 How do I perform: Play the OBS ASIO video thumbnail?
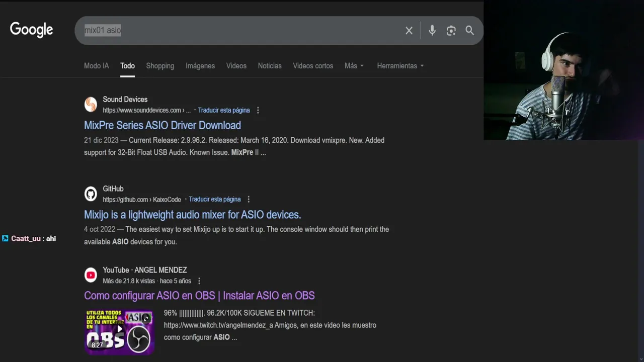119,331
